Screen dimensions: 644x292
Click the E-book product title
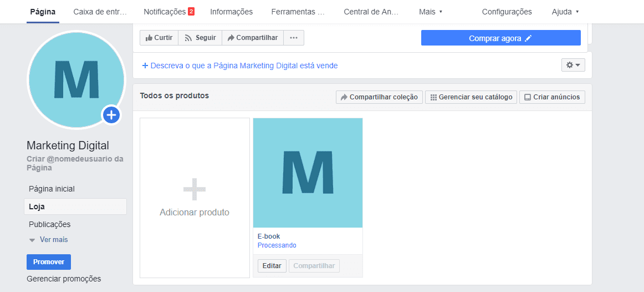pos(269,236)
